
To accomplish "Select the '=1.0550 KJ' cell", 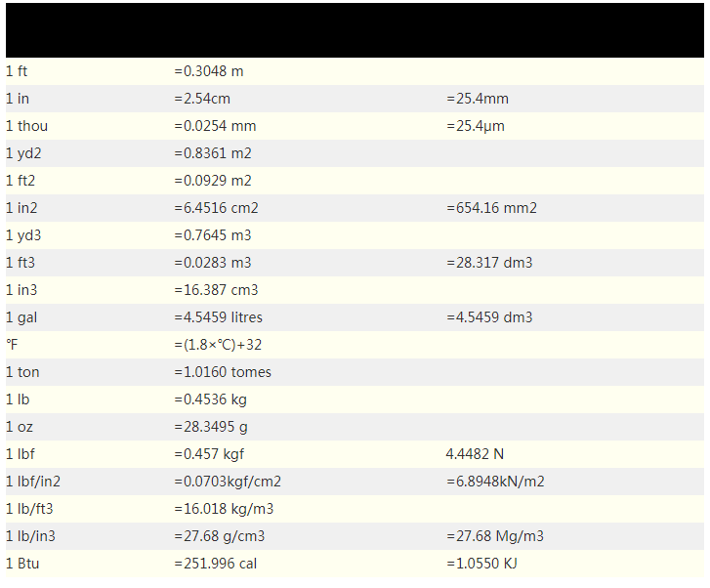I will pos(482,564).
